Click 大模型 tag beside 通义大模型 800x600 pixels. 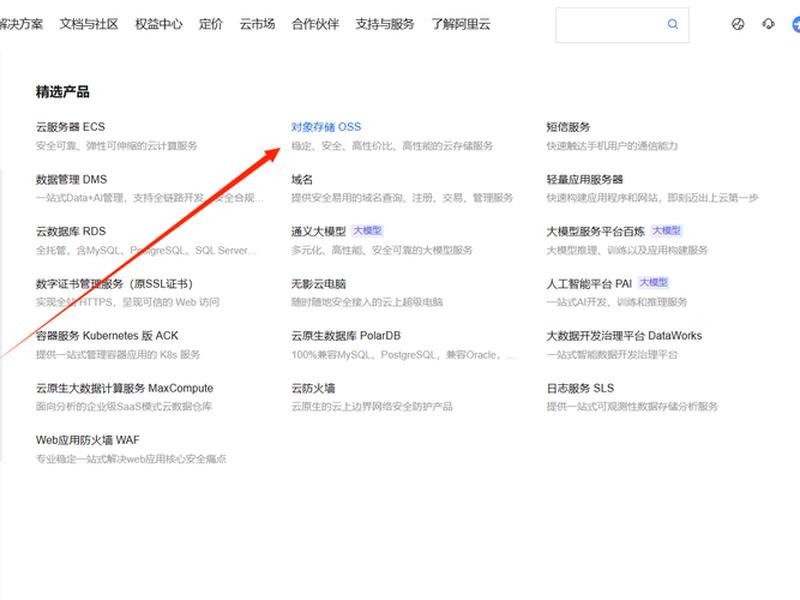click(367, 231)
